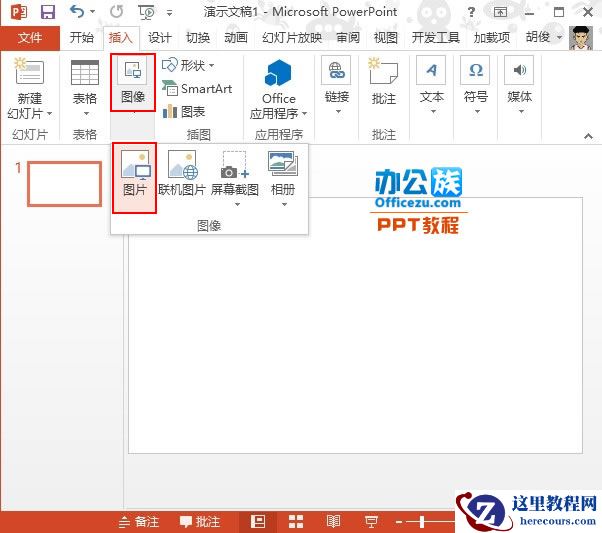This screenshot has width=602, height=533.
Task: Open the 胡俊 account name dropdown
Action: [x=544, y=37]
